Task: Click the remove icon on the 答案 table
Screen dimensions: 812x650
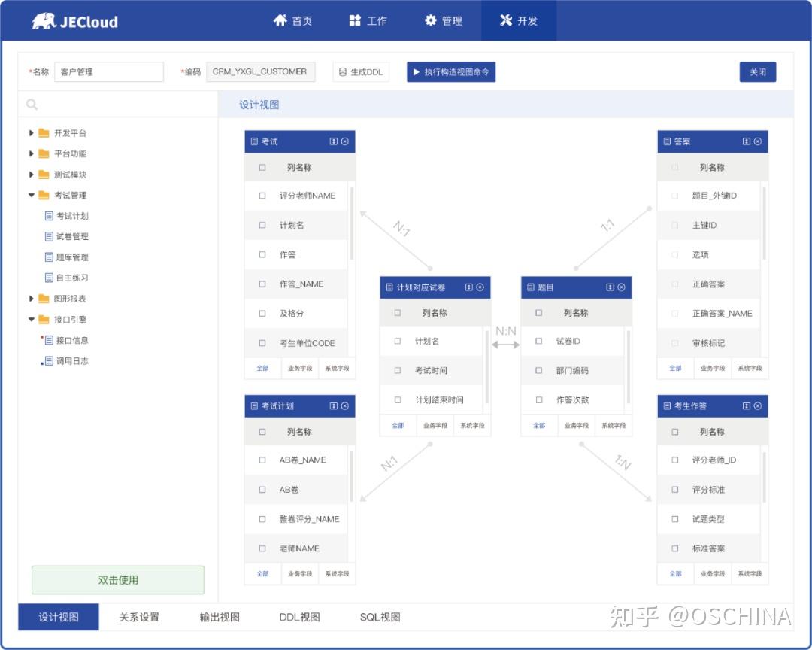Action: pyautogui.click(x=759, y=141)
